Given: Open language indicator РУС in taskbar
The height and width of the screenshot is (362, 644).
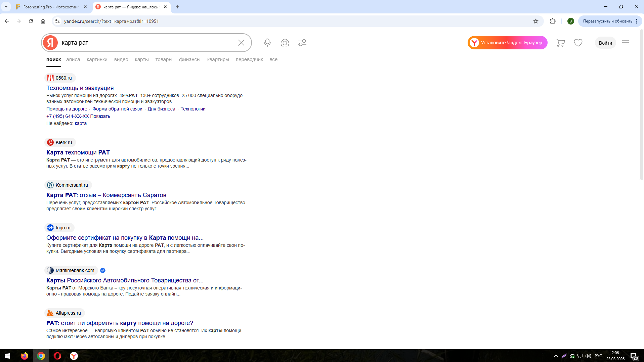Looking at the screenshot, I should (598, 356).
